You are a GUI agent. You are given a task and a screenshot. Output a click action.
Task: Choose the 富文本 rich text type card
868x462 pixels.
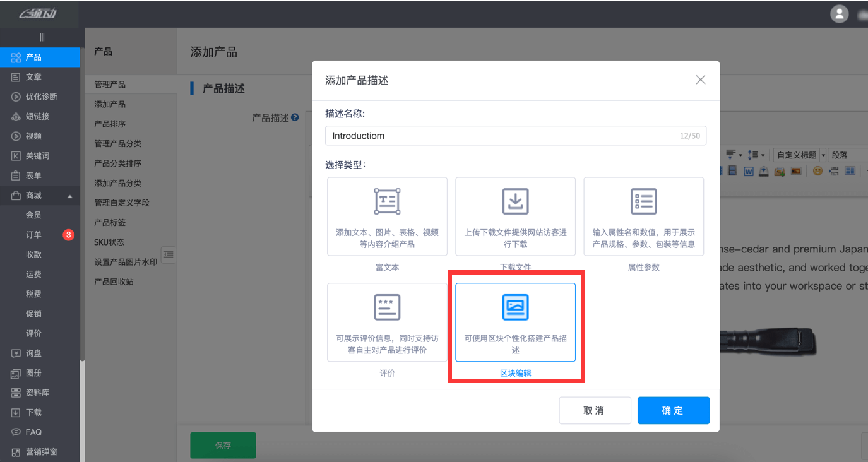coord(387,216)
